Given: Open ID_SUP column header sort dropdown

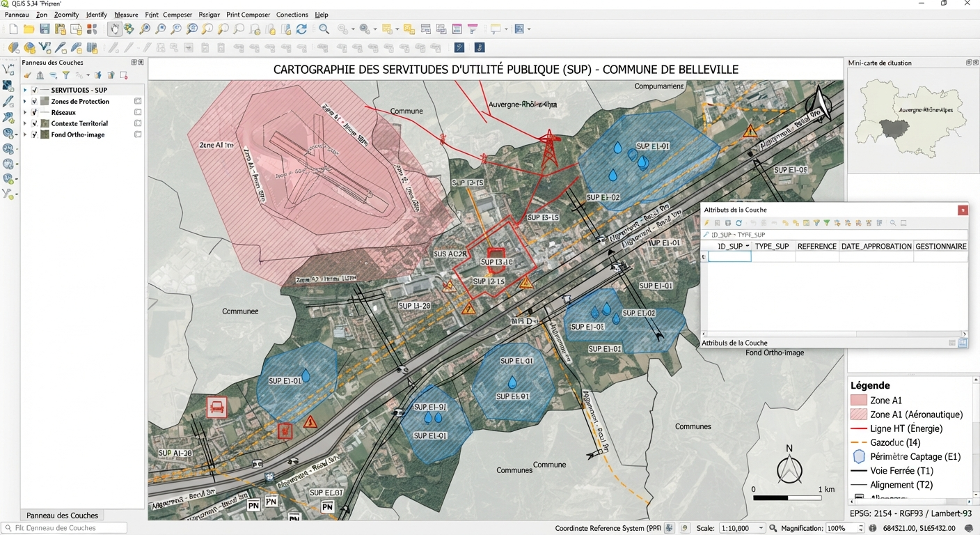Looking at the screenshot, I should tap(748, 246).
